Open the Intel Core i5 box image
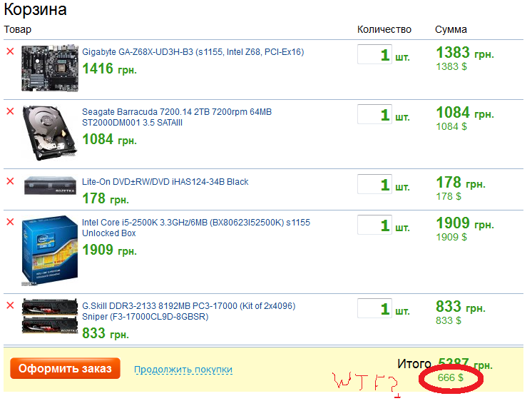Image resolution: width=532 pixels, height=401 pixels. pyautogui.click(x=50, y=250)
